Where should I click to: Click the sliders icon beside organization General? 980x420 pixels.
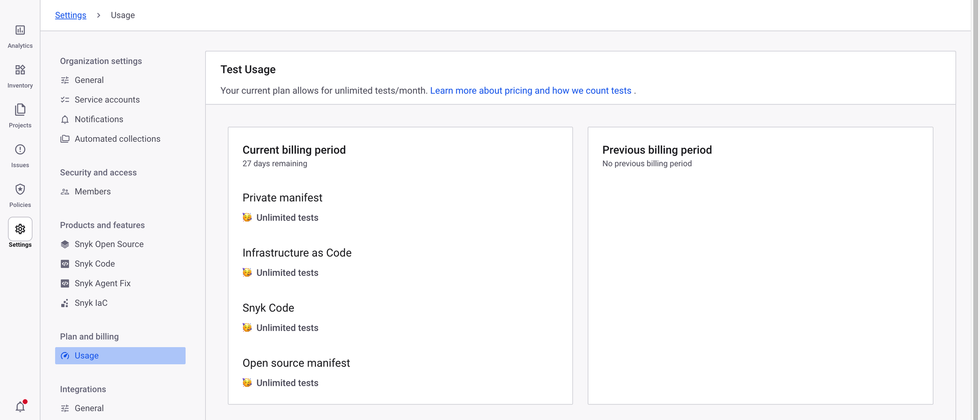click(65, 80)
